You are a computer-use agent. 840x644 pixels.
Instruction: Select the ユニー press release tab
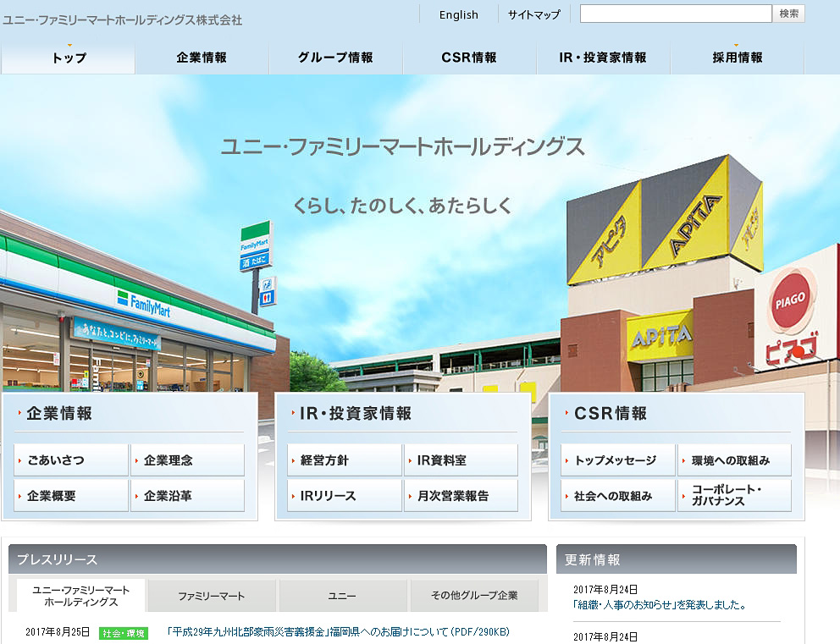tap(342, 596)
